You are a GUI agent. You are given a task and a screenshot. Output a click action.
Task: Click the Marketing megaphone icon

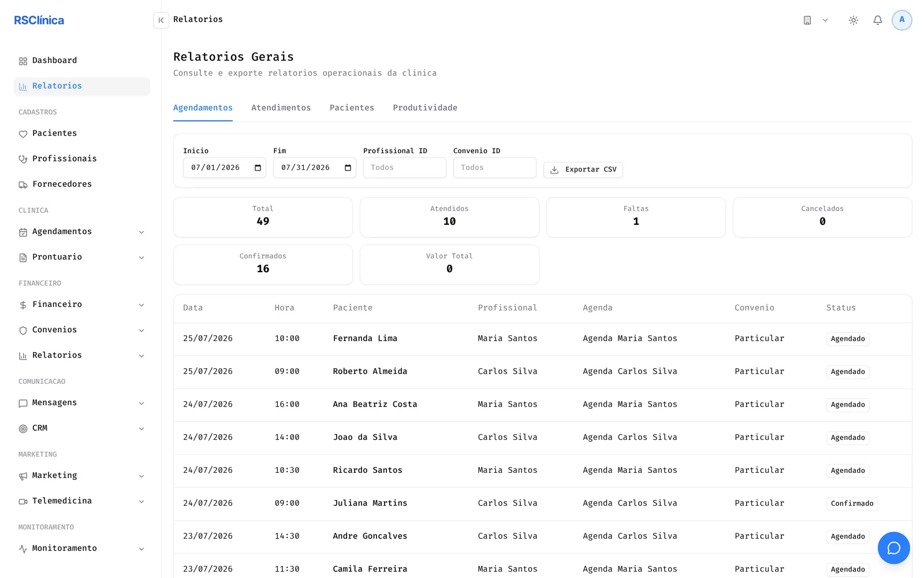point(23,476)
